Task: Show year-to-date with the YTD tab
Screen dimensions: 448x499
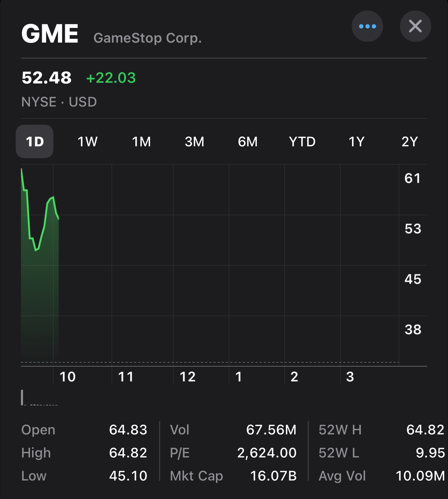Action: (x=302, y=142)
